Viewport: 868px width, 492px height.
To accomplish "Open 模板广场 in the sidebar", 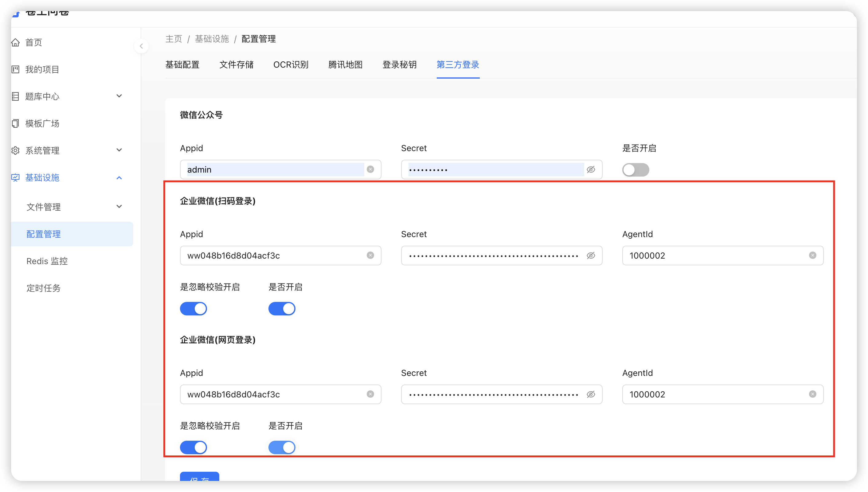I will [42, 123].
